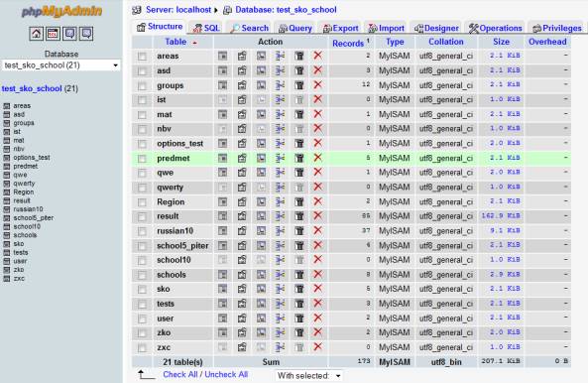This screenshot has height=383, width=588.
Task: Open structure of schools table
Action: pos(242,275)
